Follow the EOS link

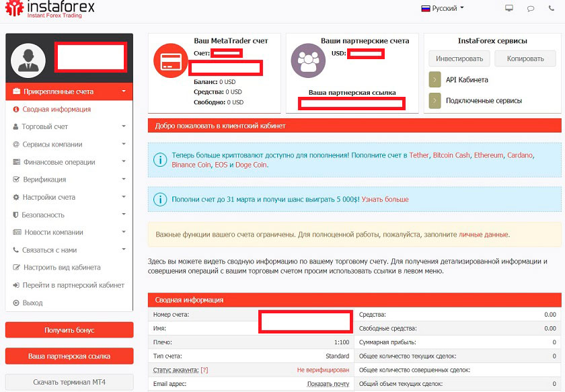[221, 165]
